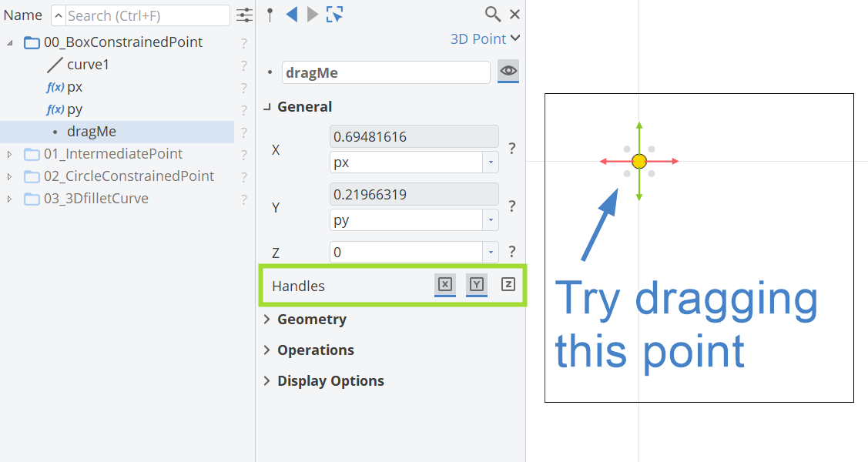Expand the Geometry section
Image resolution: width=868 pixels, height=462 pixels.
point(311,319)
